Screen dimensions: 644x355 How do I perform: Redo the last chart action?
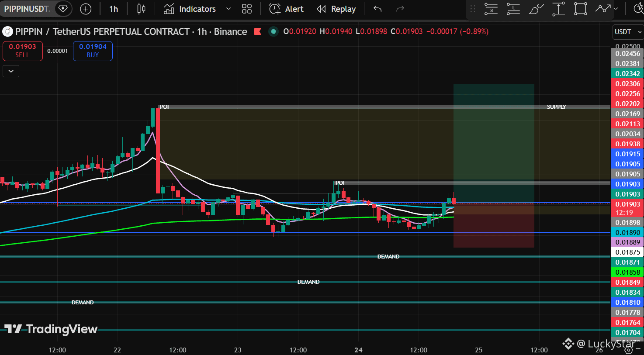point(400,9)
